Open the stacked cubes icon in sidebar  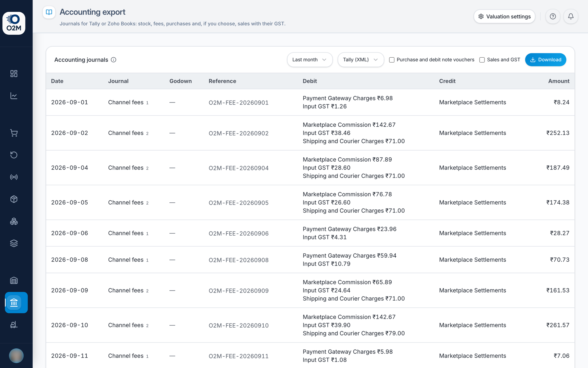[x=14, y=221]
